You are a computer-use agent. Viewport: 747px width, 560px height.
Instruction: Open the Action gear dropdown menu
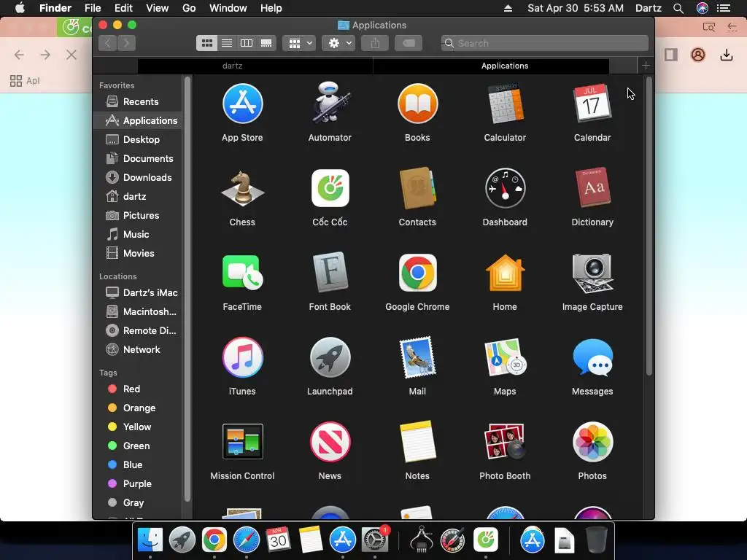338,43
